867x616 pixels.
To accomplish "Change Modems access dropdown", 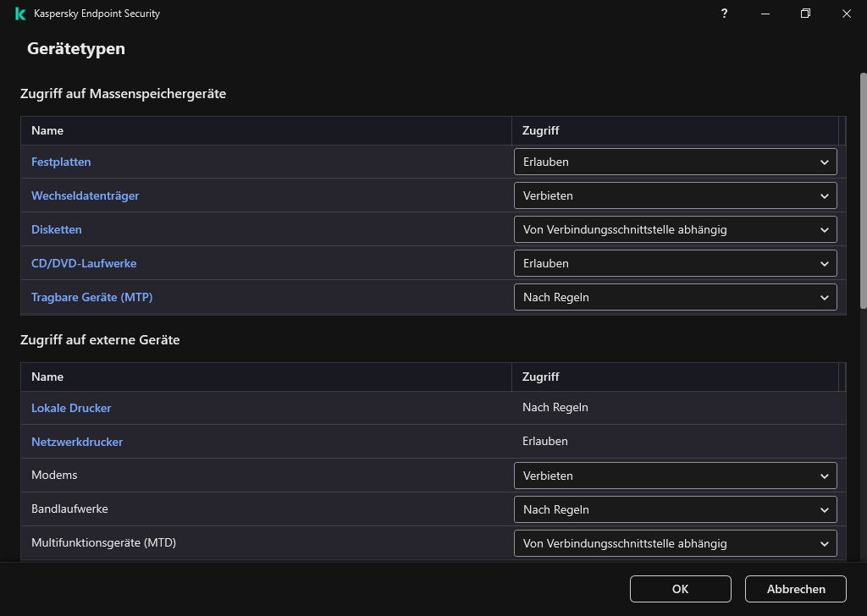I will (x=675, y=476).
